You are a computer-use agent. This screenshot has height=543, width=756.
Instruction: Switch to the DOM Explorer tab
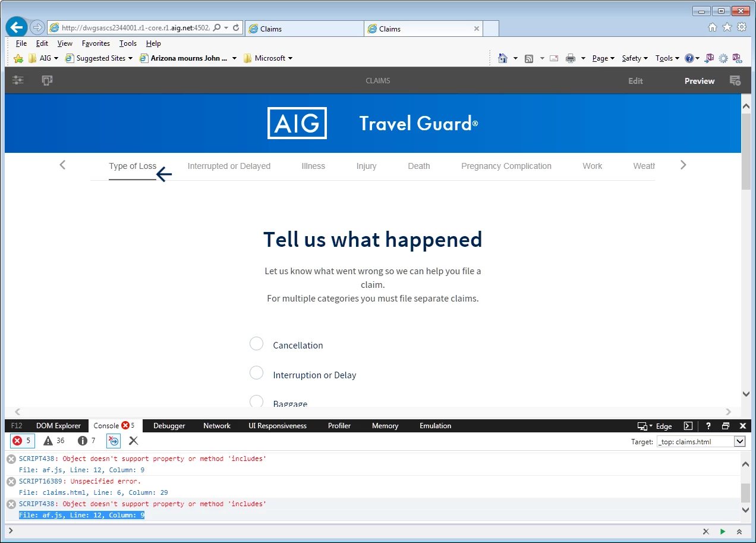pos(58,426)
